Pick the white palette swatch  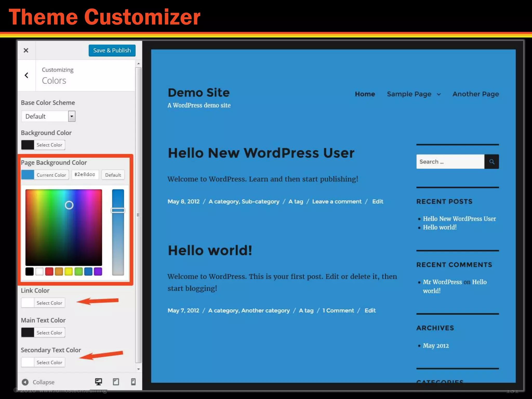point(39,271)
